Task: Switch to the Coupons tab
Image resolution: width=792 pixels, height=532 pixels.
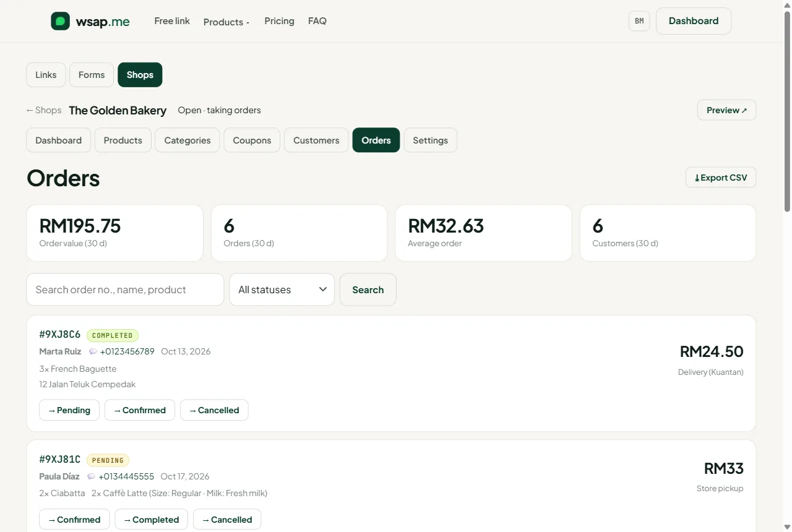Action: pyautogui.click(x=252, y=140)
